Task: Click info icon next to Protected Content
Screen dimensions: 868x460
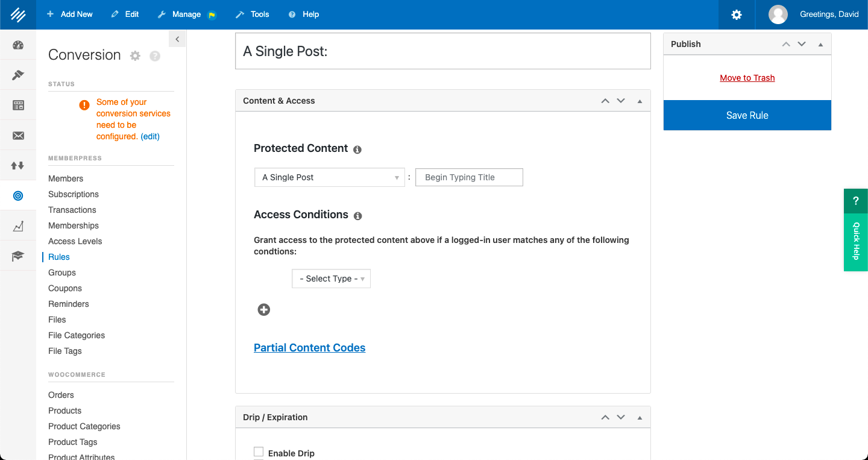Action: [357, 150]
